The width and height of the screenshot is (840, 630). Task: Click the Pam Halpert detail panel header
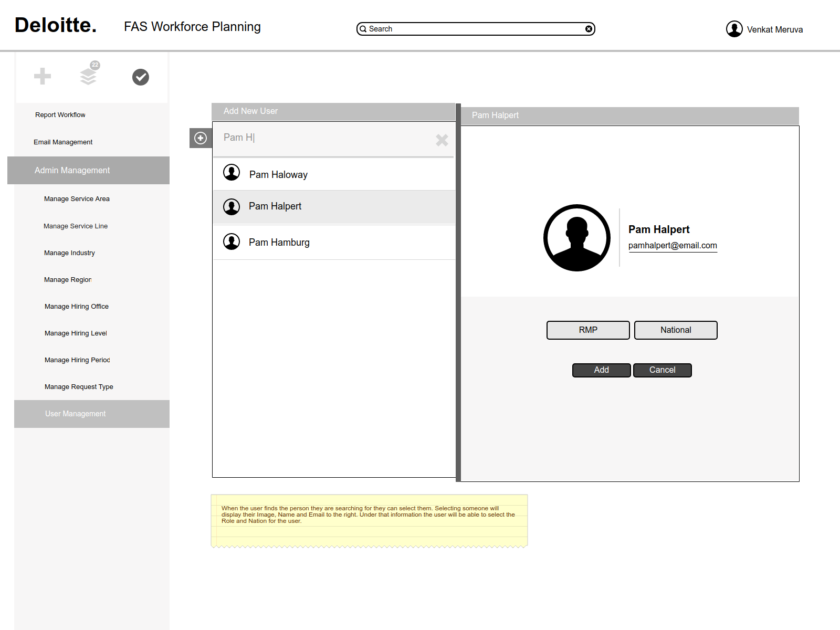click(x=630, y=115)
